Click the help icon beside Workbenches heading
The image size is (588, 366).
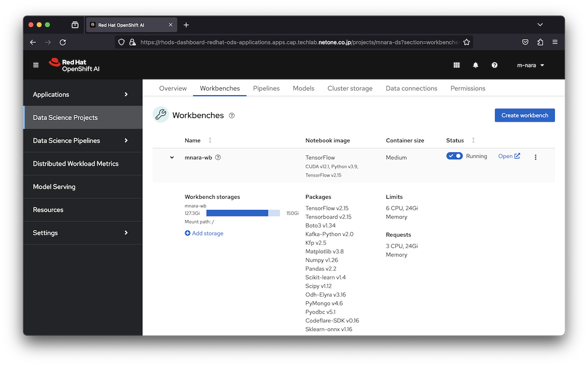(x=232, y=116)
